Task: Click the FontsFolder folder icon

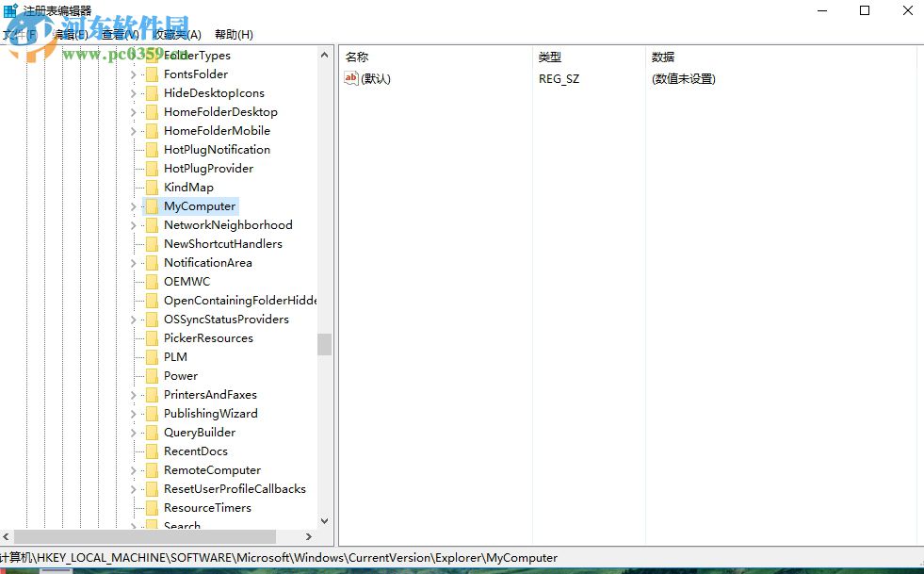Action: tap(152, 74)
